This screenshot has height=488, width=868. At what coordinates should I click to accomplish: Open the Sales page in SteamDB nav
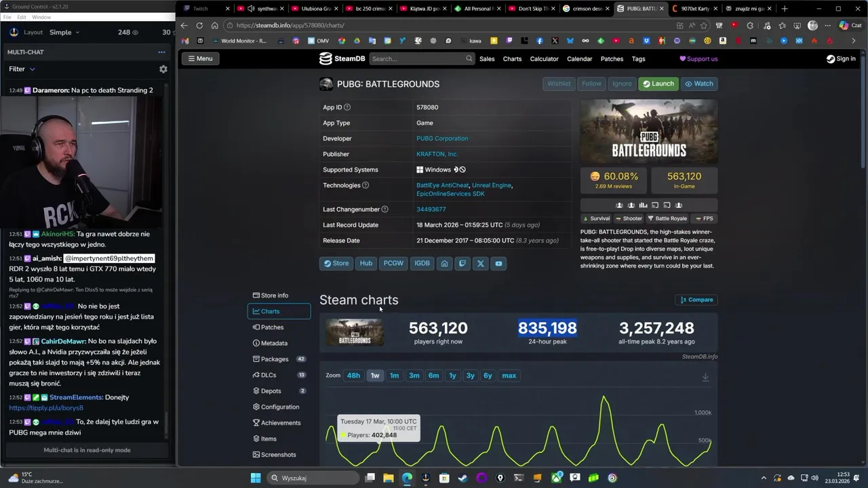point(487,59)
